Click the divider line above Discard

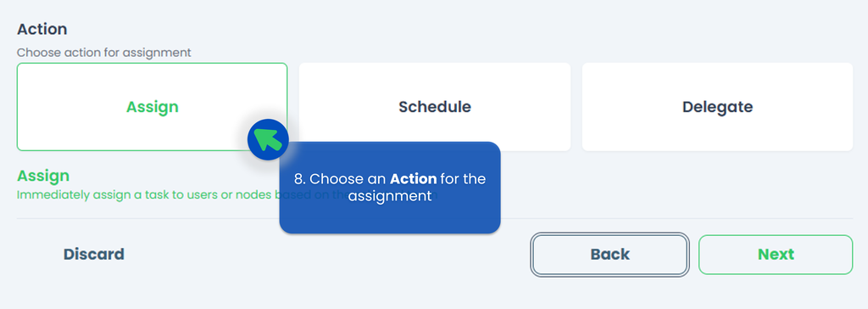point(435,218)
